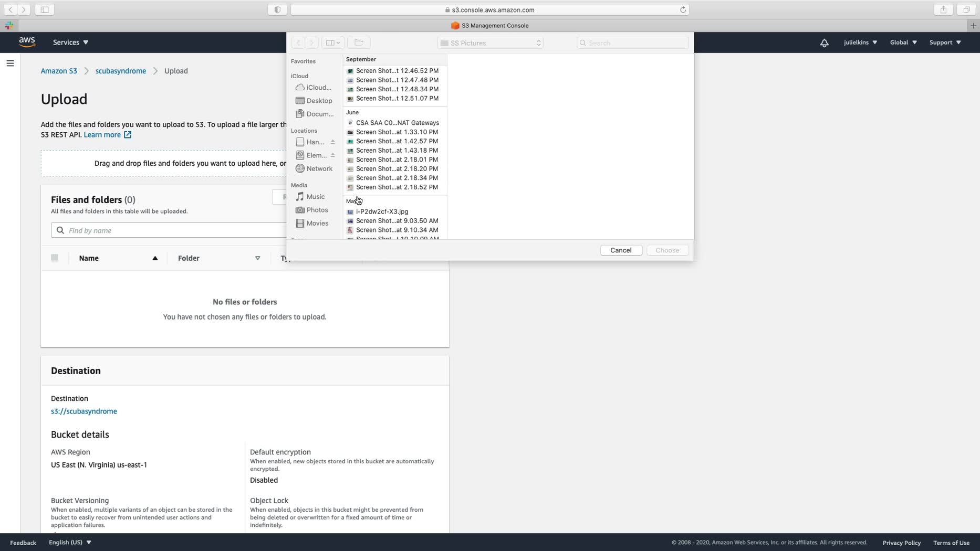This screenshot has width=980, height=551.
Task: Go back in the file picker
Action: click(298, 43)
